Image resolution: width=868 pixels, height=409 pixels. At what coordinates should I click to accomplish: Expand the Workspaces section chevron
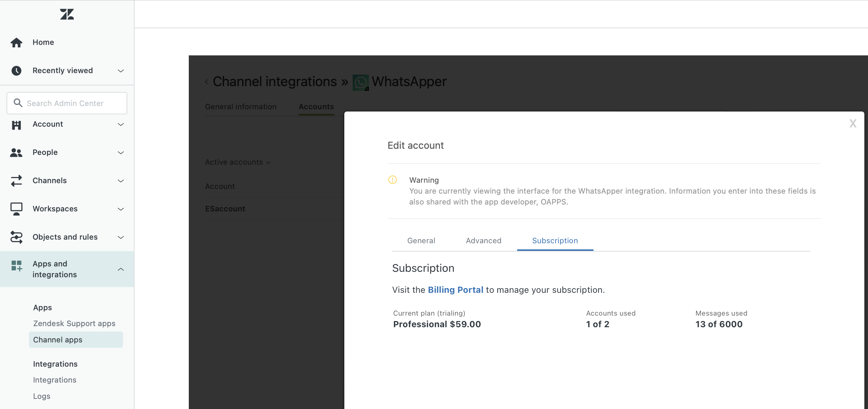121,209
